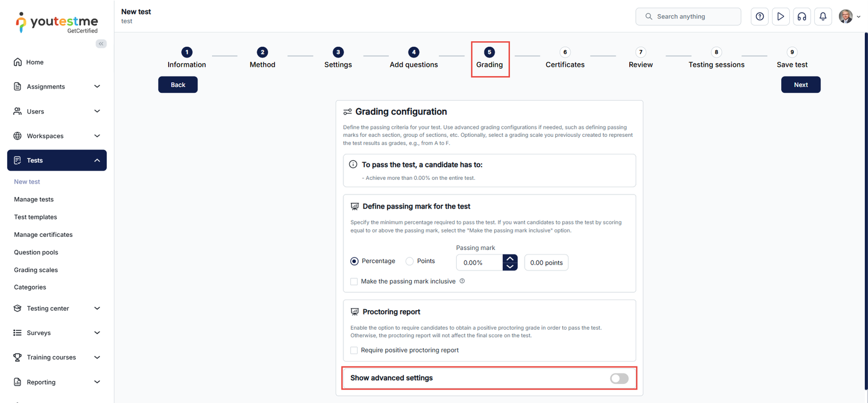
Task: Open Question pools in sidebar
Action: [36, 252]
